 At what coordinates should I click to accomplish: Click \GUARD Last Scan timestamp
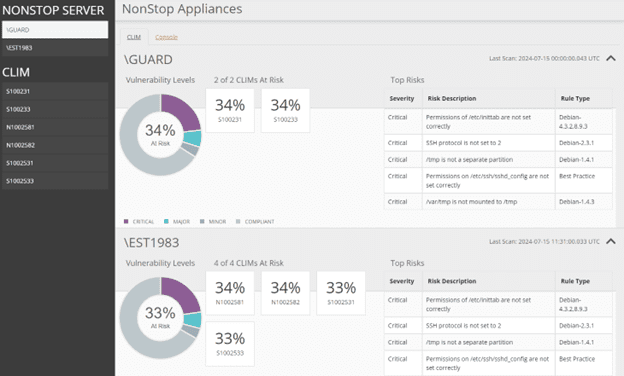tap(544, 58)
